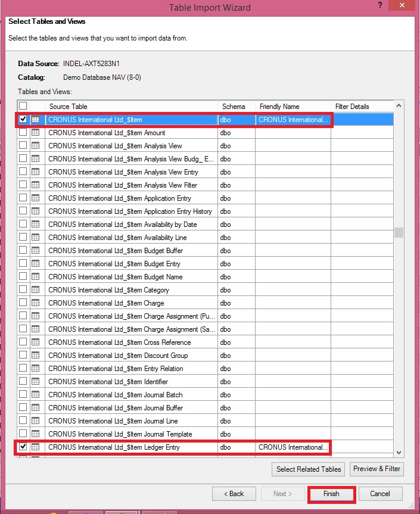This screenshot has height=514, width=420.
Task: Click the table icon beside Item Analysis View
Action: tap(35, 146)
